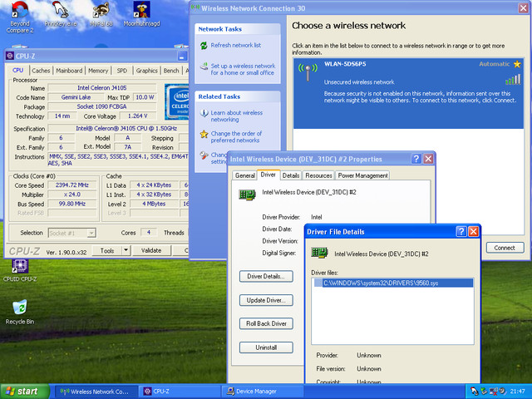Open the Resources tab

point(318,175)
